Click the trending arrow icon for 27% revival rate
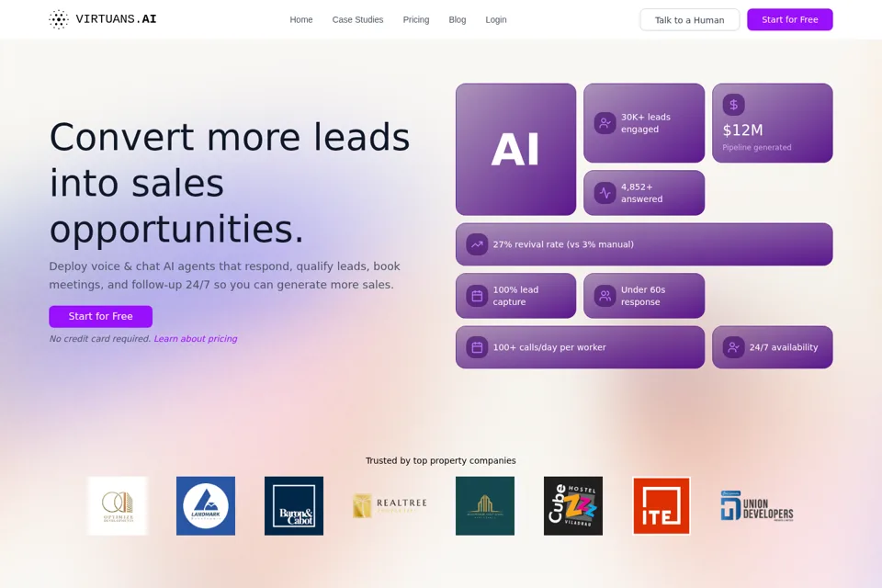Viewport: 882px width, 588px height. tap(477, 244)
